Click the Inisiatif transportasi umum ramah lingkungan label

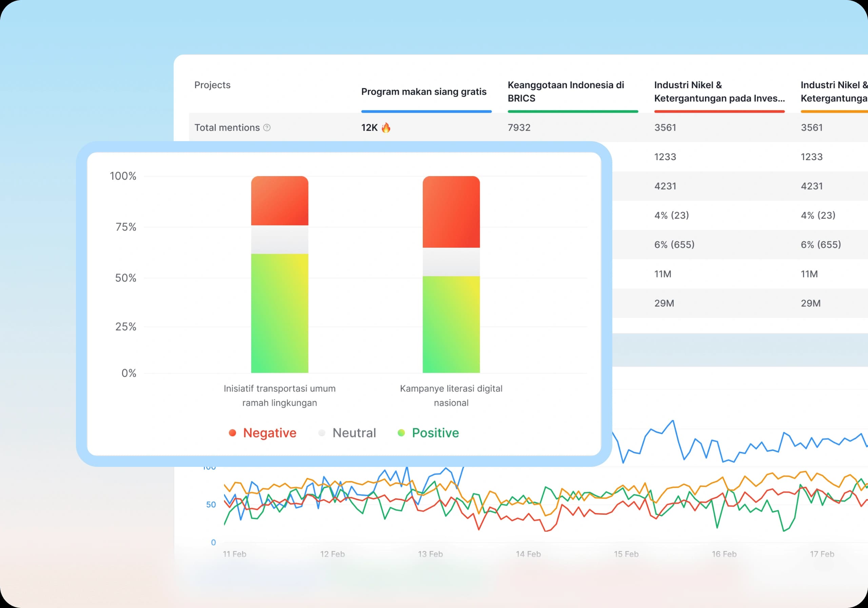click(280, 395)
